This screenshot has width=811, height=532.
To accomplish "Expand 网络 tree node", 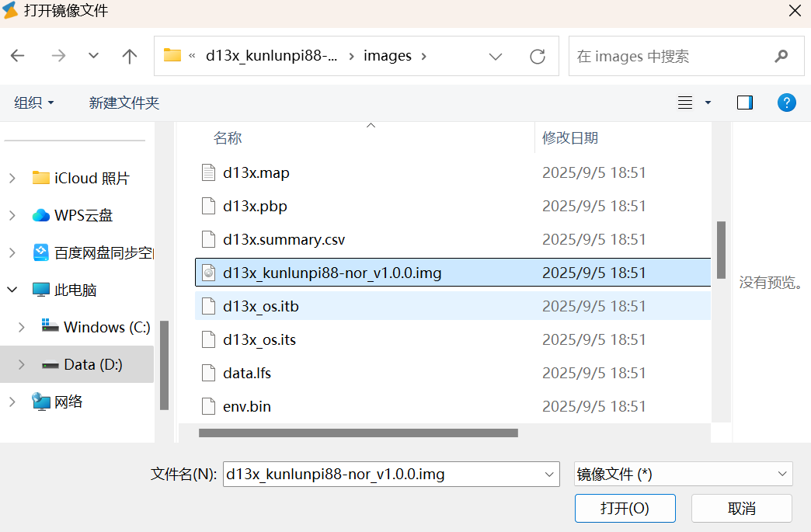I will 12,402.
